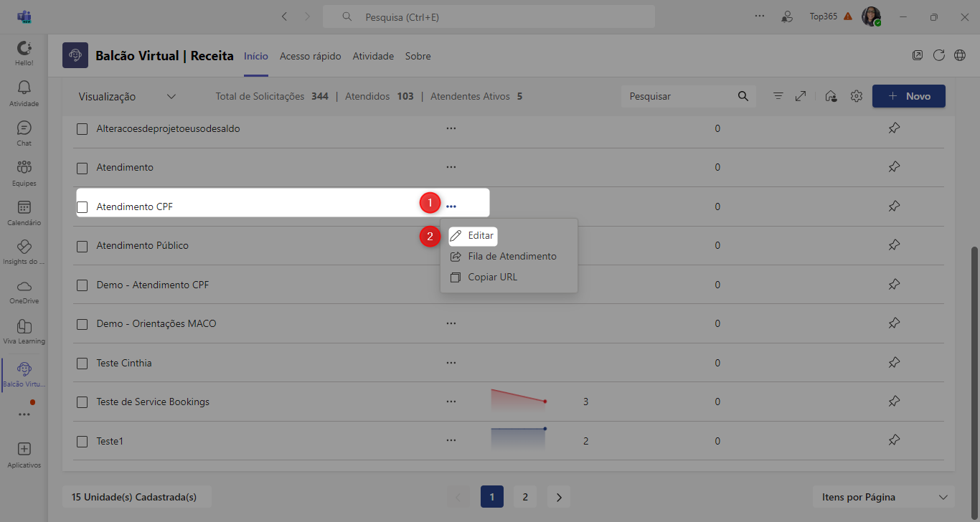Focus the Pesquisa (Ctrl+E) search field
Viewport: 980px width, 522px height.
click(489, 16)
